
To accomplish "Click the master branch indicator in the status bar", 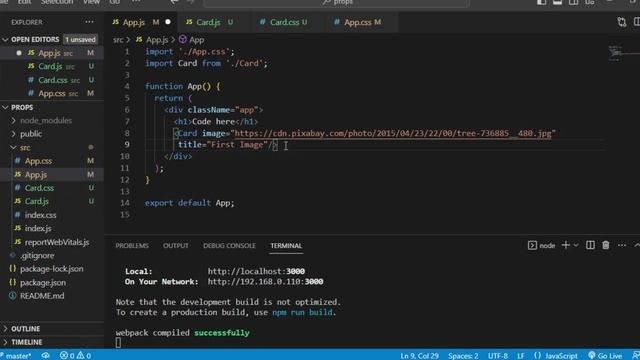I will (16, 356).
